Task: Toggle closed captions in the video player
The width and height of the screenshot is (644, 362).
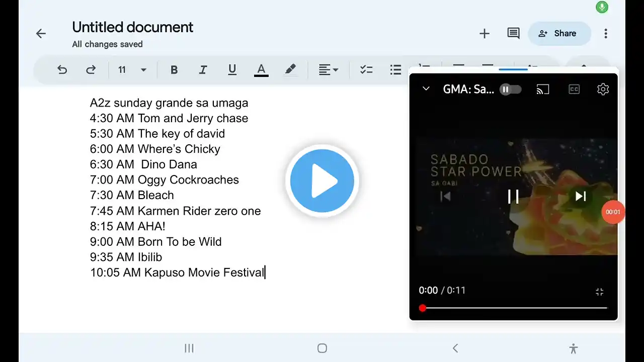Action: coord(574,89)
